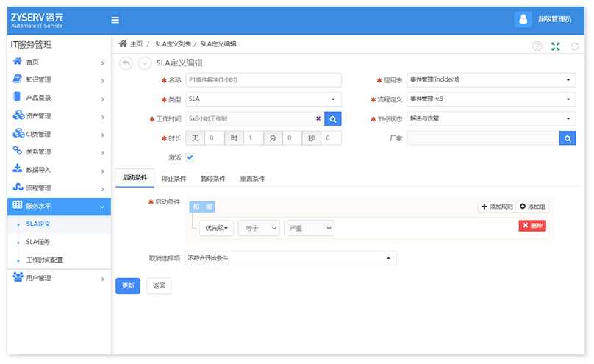Screen dimensions: 594x364
Task: Select the 和 logic toggle
Action: click(196, 207)
